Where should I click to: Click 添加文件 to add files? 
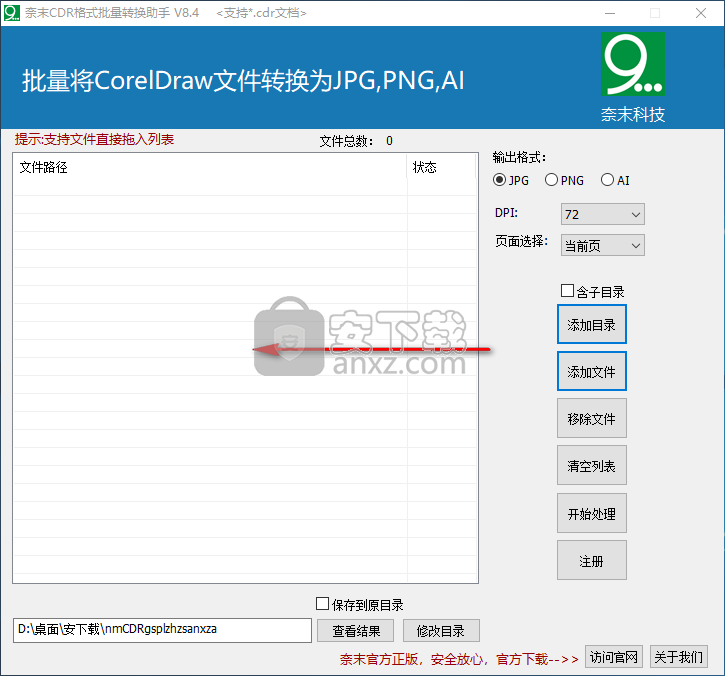tap(591, 372)
